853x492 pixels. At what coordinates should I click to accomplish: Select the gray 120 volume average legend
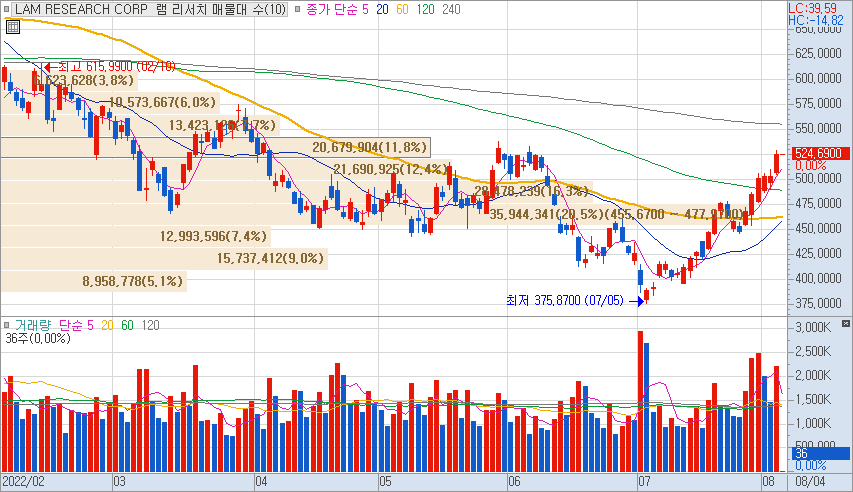(151, 325)
